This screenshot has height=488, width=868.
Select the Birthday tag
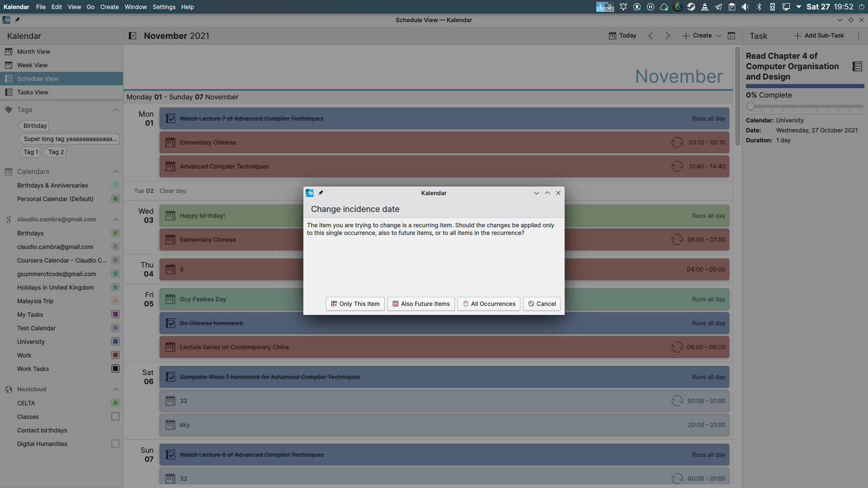point(34,126)
